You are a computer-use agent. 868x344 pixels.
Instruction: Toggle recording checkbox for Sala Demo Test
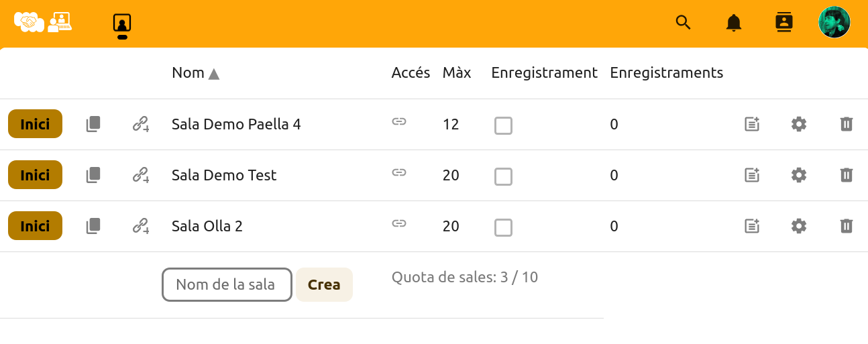click(x=503, y=176)
